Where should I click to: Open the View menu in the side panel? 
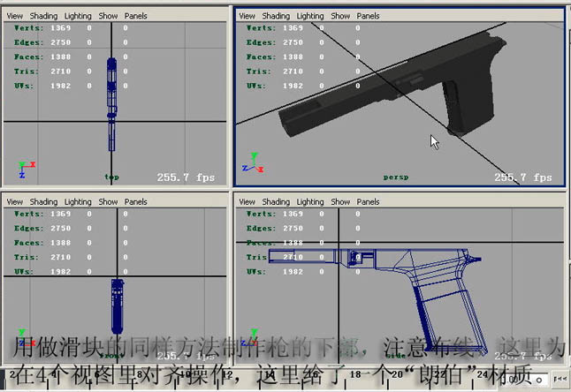247,202
